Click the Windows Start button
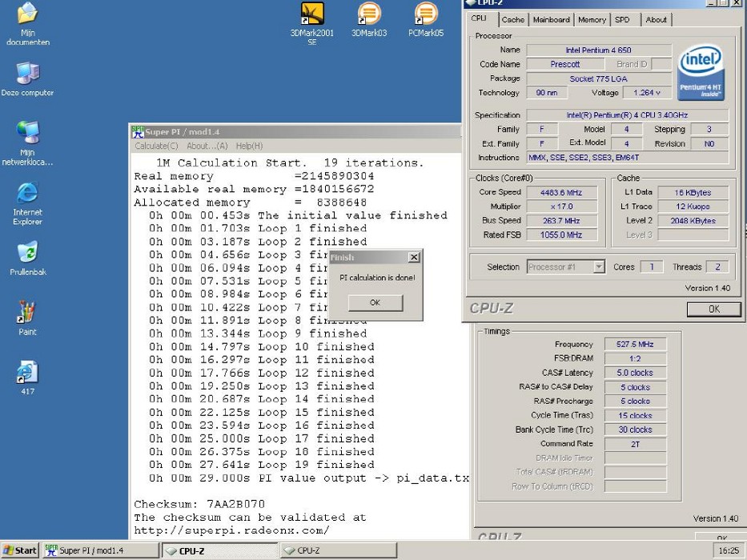This screenshot has width=747, height=560. [20, 550]
